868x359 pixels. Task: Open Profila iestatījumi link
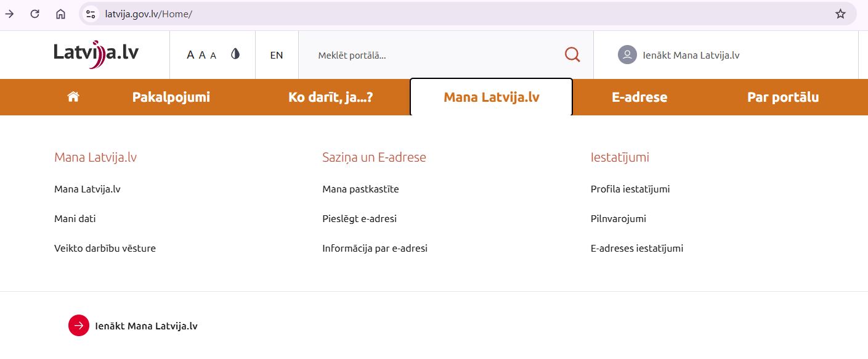coord(630,189)
